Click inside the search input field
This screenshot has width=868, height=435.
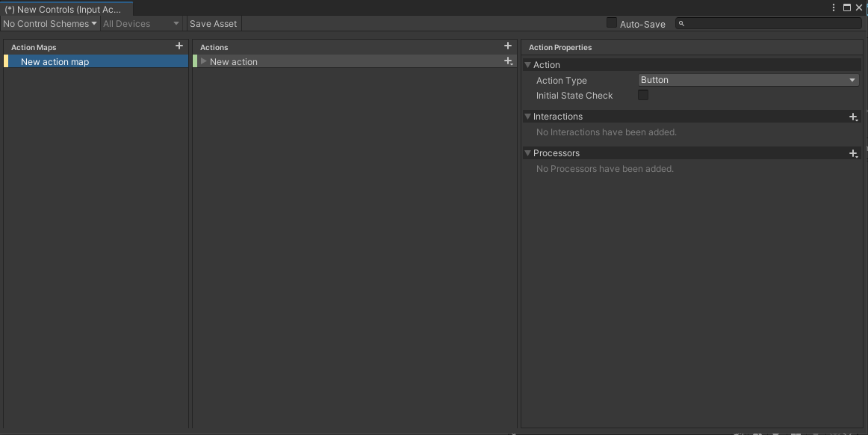747,23
